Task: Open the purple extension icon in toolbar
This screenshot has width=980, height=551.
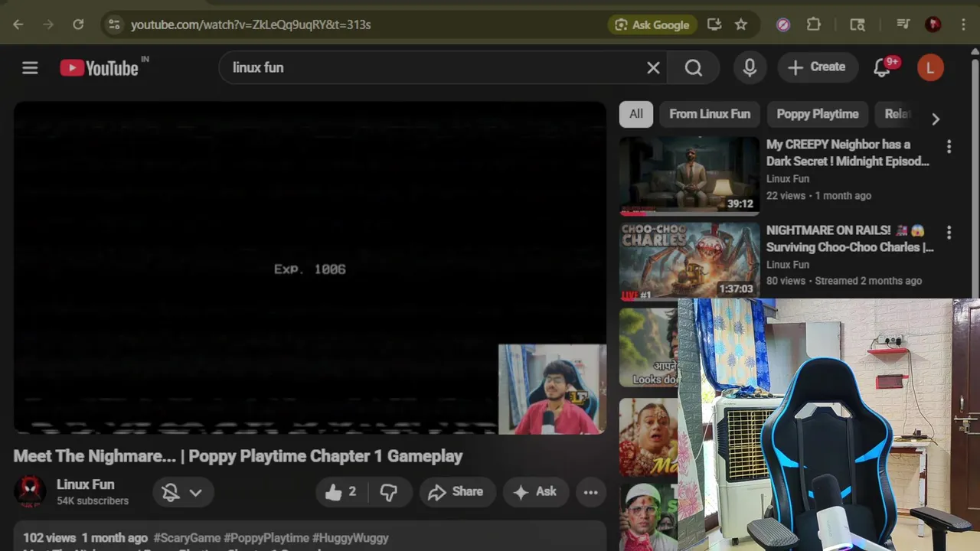Action: [x=782, y=24]
